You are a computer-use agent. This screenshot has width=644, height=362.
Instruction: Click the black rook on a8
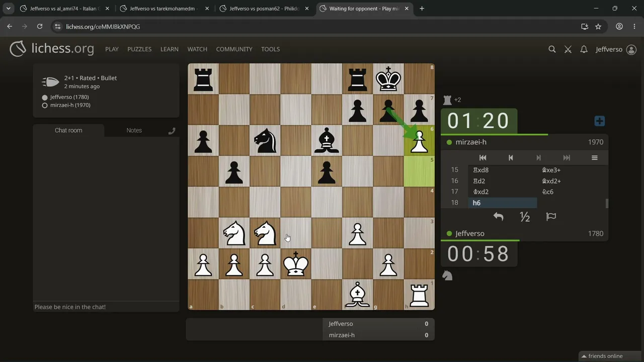click(203, 79)
